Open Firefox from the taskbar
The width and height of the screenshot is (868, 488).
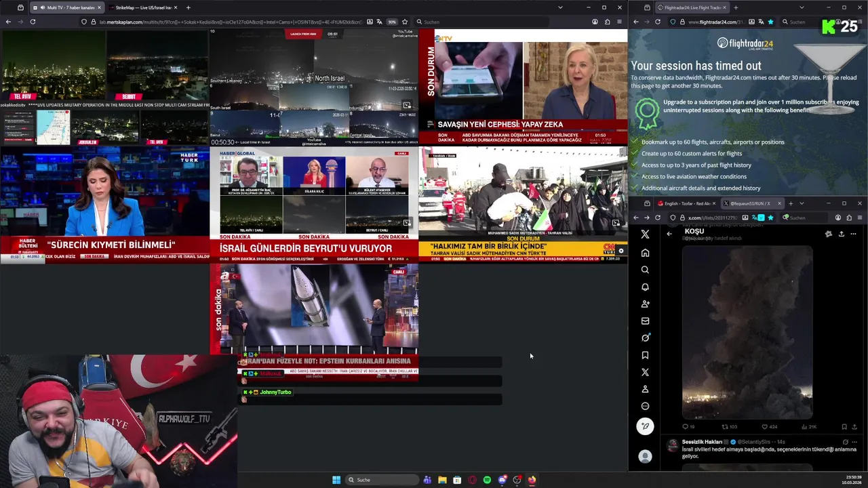pyautogui.click(x=532, y=480)
